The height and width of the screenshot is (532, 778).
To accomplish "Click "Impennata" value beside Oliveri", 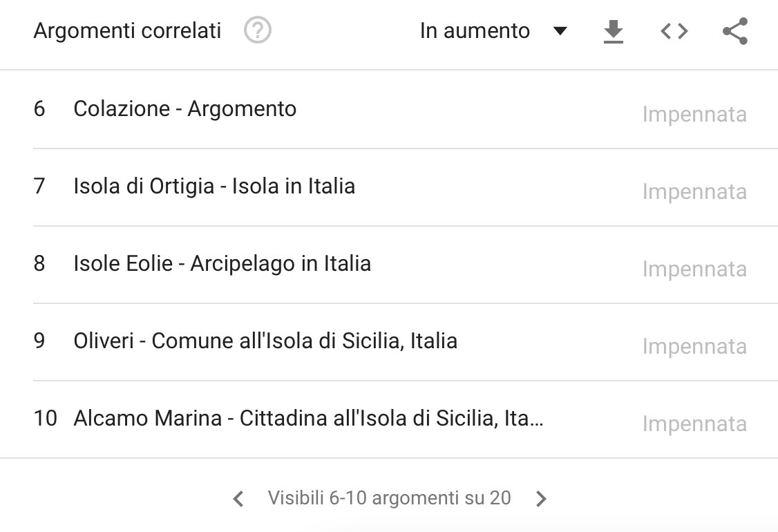I will 694,346.
